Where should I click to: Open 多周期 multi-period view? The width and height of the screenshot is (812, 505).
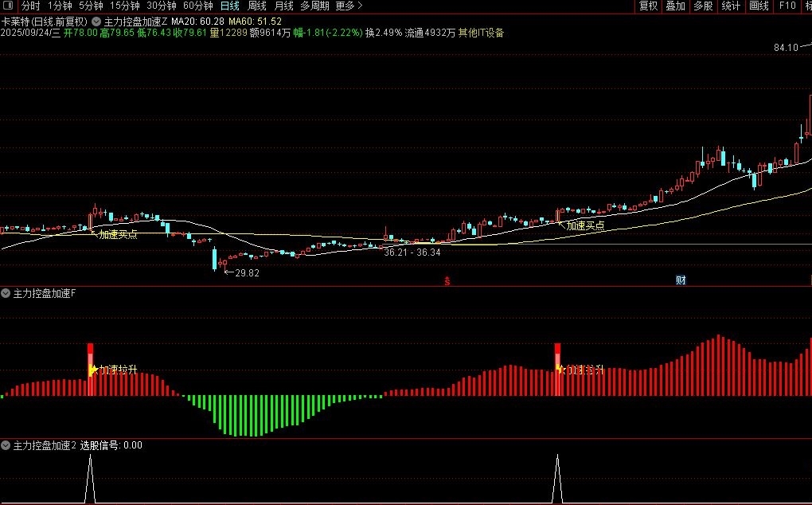coord(314,6)
